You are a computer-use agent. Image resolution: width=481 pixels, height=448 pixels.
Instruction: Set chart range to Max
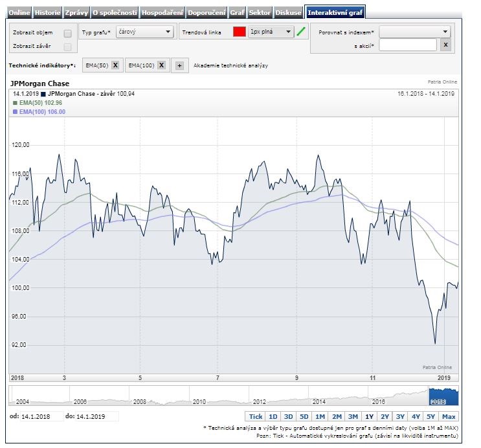click(449, 416)
